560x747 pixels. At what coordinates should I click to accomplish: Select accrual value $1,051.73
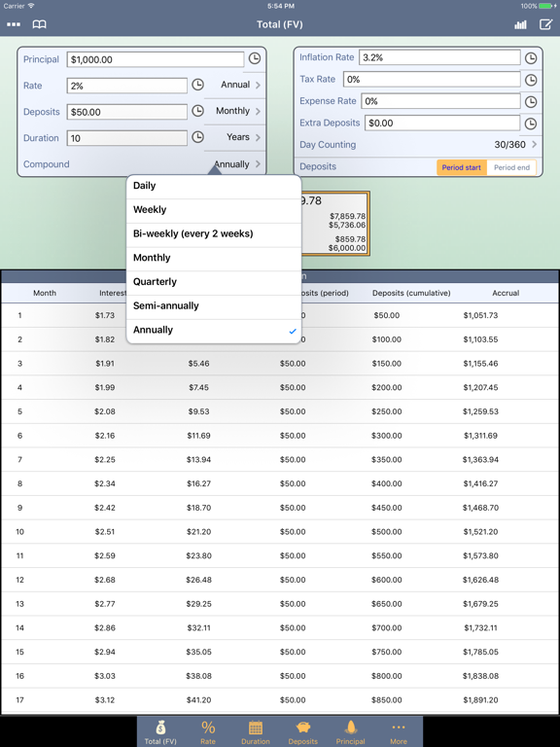coord(480,315)
